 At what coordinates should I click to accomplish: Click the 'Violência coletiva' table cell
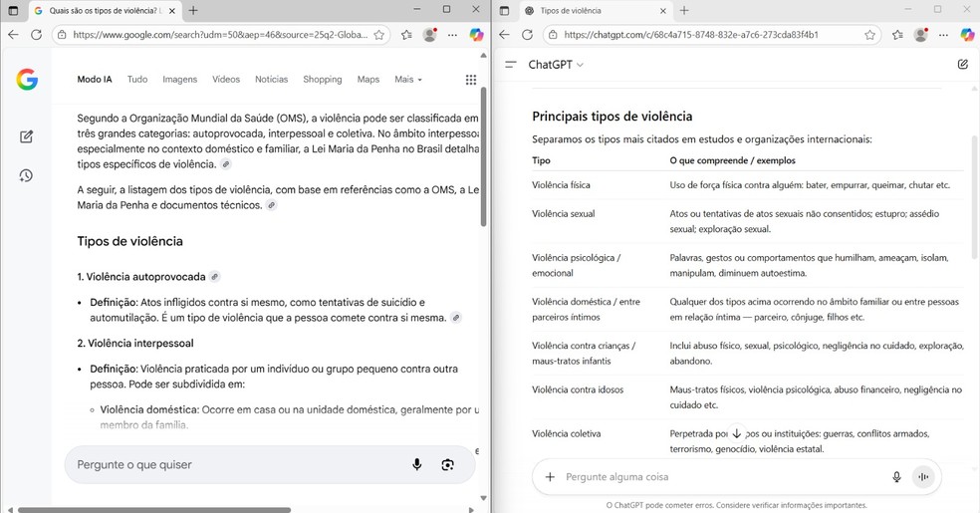(x=567, y=433)
